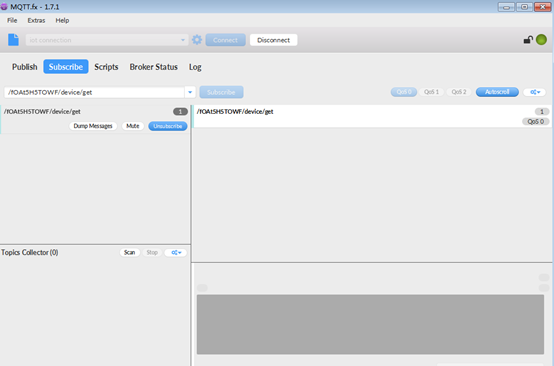Click the Subscribe button next to topic field
This screenshot has width=554, height=366.
click(x=221, y=92)
